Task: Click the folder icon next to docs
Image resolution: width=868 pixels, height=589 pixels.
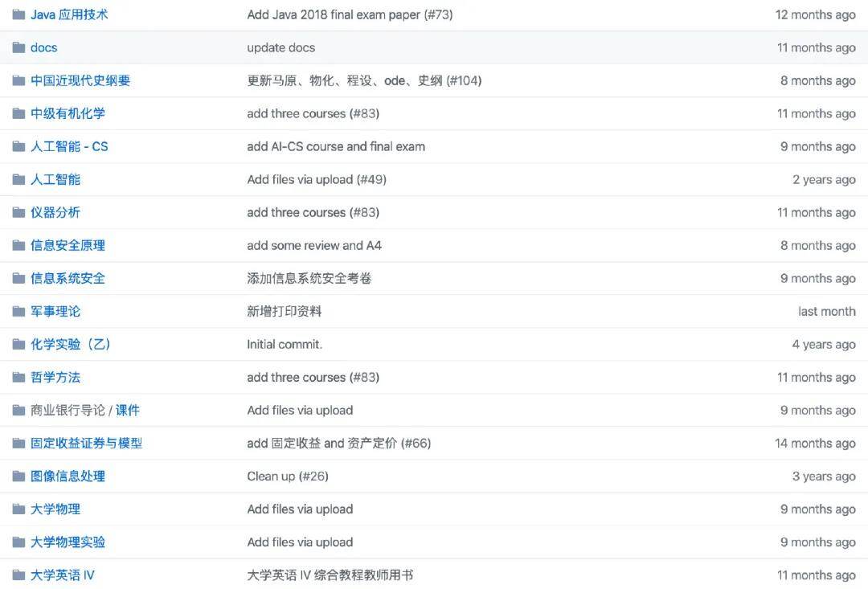Action: (x=18, y=47)
